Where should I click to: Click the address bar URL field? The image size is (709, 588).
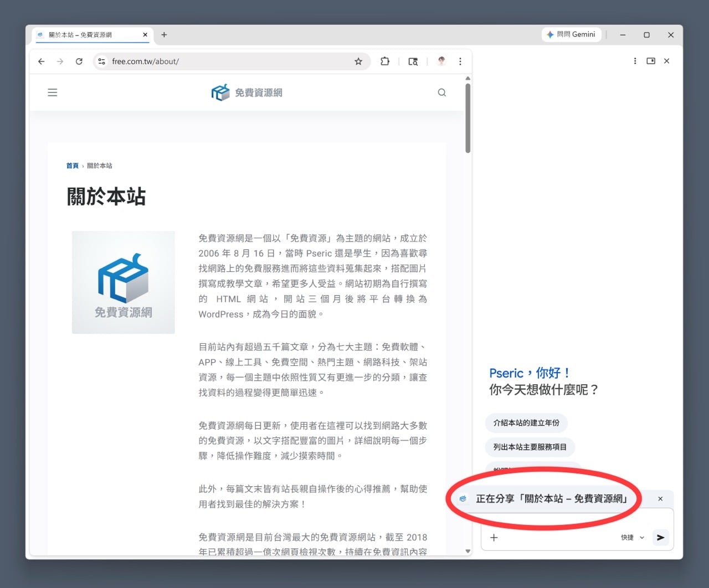click(222, 61)
